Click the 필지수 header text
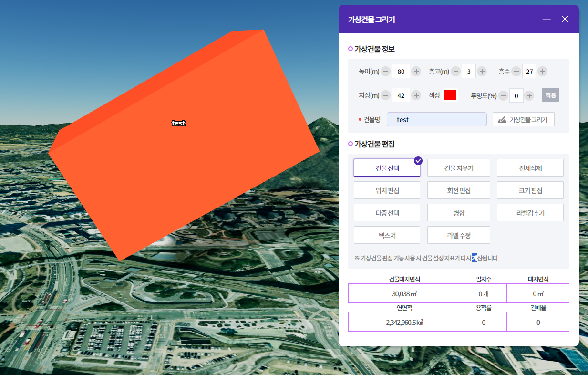The width and height of the screenshot is (588, 375). point(483,279)
